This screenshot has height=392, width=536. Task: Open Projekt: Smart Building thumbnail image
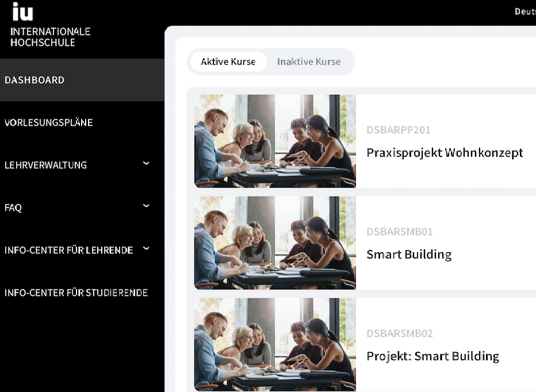(x=275, y=344)
